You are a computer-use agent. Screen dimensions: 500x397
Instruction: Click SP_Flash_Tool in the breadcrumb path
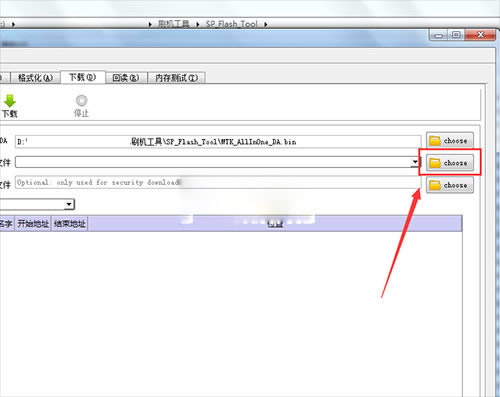[231, 24]
